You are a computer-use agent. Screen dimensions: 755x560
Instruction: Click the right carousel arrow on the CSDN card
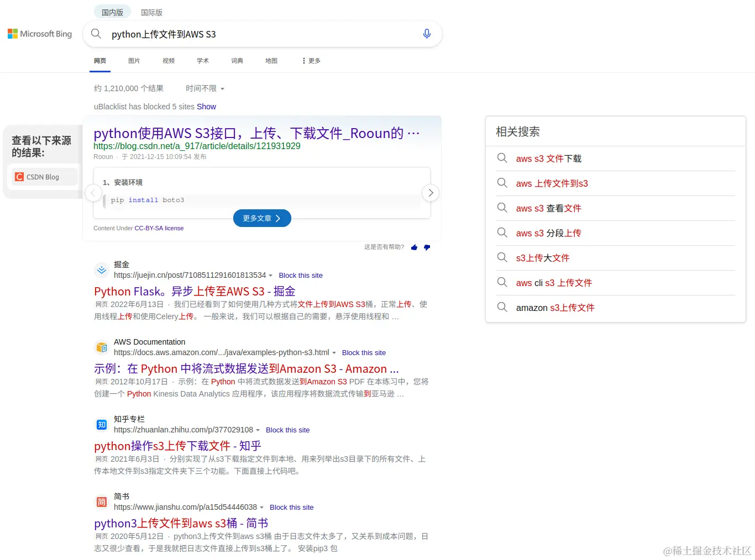(x=431, y=193)
